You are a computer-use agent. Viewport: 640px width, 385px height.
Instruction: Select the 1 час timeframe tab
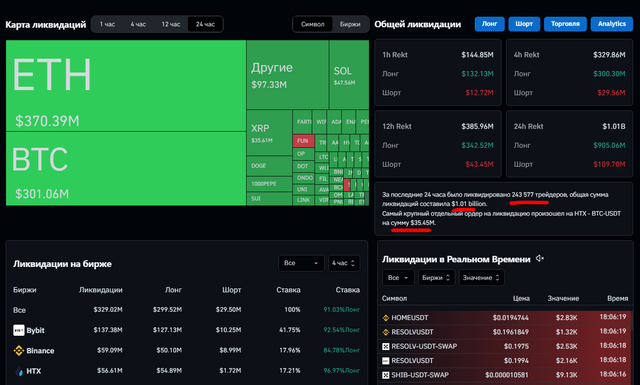(107, 24)
